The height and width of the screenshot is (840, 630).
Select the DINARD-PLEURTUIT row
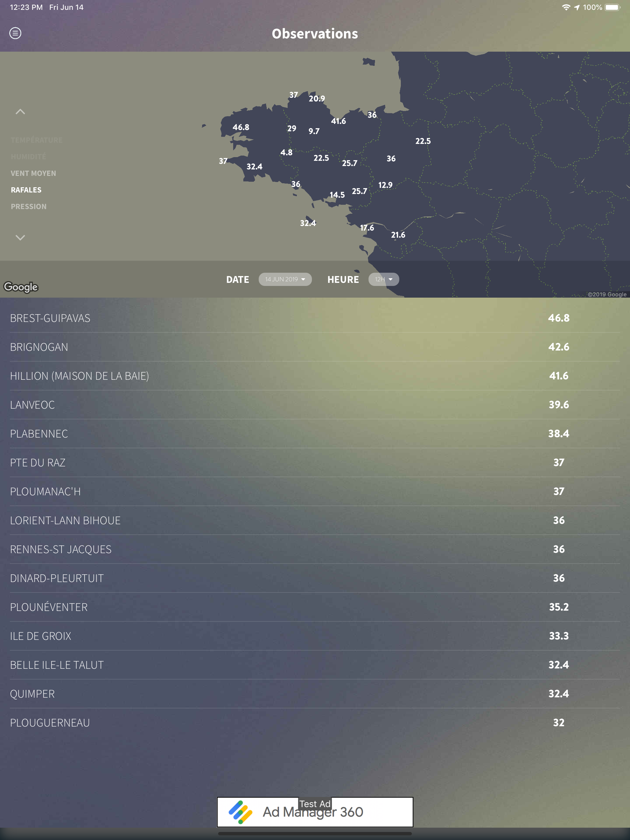pos(315,578)
